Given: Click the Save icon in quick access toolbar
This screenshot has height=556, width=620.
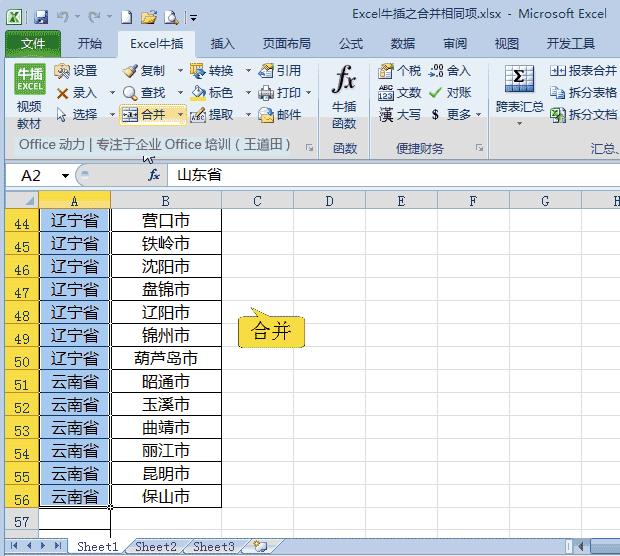Looking at the screenshot, I should pos(41,17).
